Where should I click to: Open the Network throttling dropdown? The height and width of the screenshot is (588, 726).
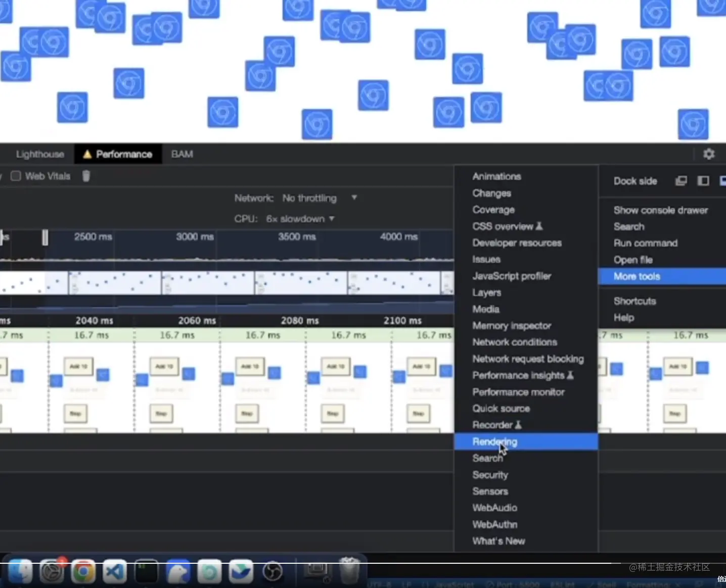pos(320,198)
